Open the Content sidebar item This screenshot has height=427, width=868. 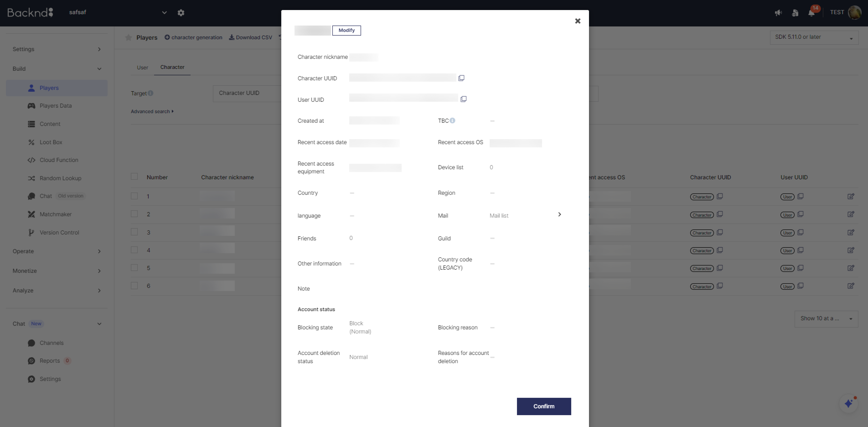pos(57,124)
